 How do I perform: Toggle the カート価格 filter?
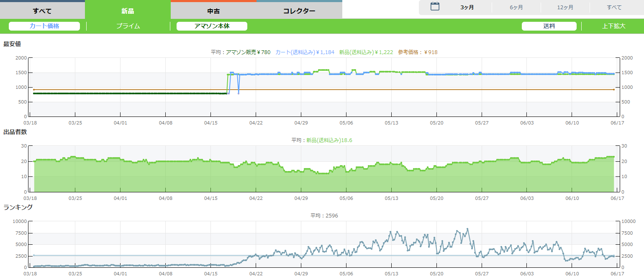point(44,26)
